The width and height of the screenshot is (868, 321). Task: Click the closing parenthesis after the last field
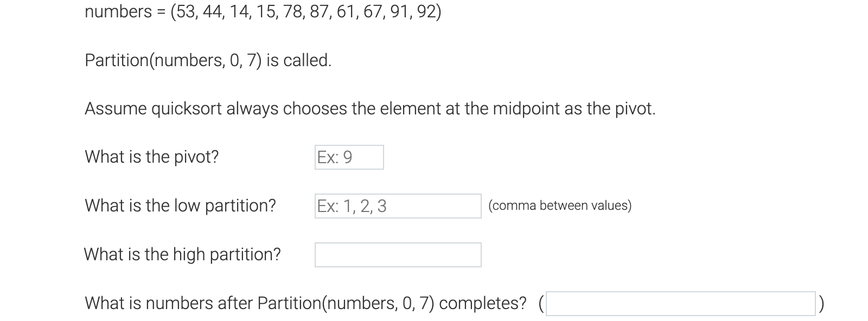[x=821, y=304]
